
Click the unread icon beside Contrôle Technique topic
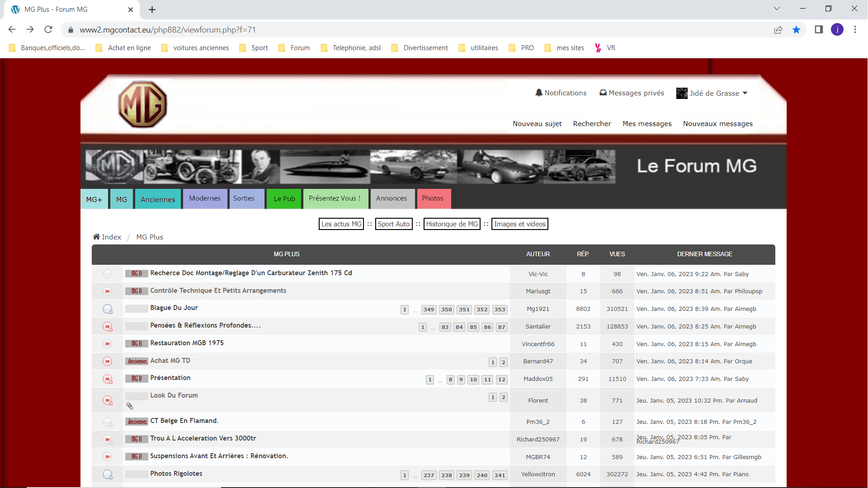point(107,291)
